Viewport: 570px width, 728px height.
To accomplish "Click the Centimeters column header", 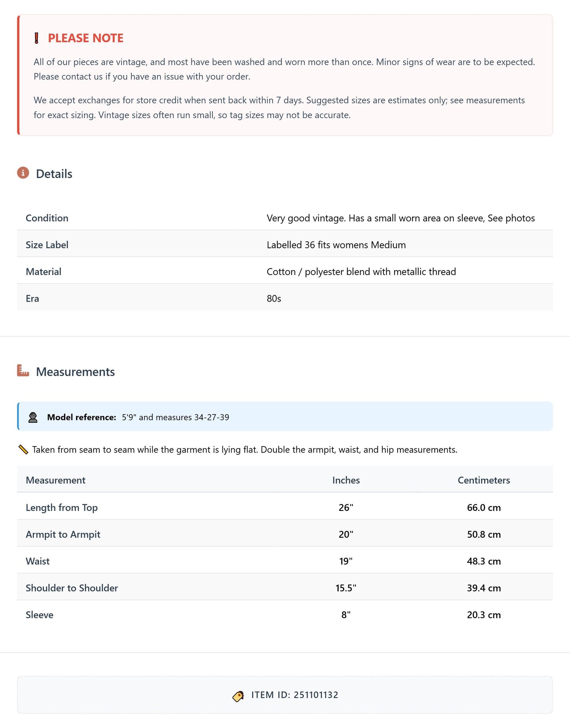I will click(x=484, y=480).
